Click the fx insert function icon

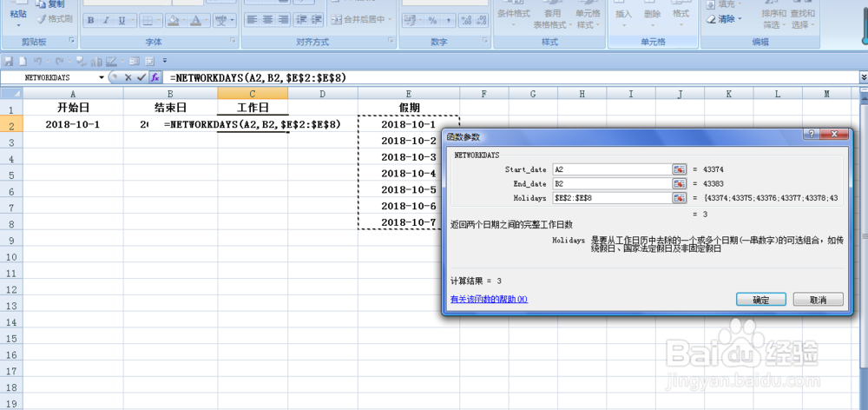(155, 77)
